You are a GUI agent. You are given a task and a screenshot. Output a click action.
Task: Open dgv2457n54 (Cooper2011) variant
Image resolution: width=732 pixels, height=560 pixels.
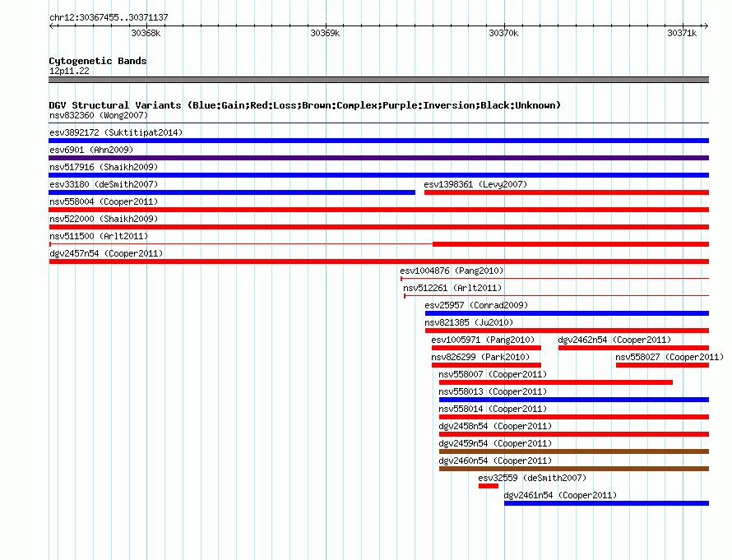(x=106, y=253)
